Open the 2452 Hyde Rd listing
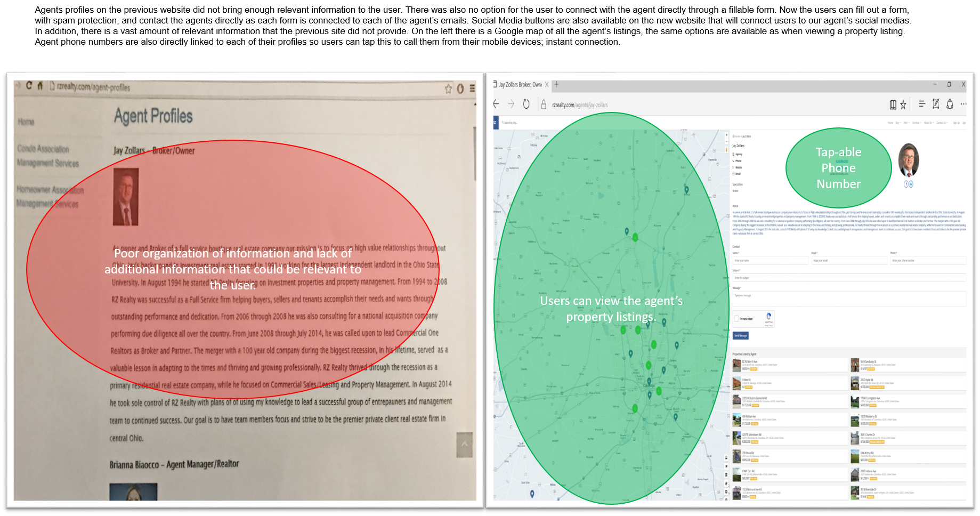Screen dimensions: 980x516 pyautogui.click(x=908, y=383)
